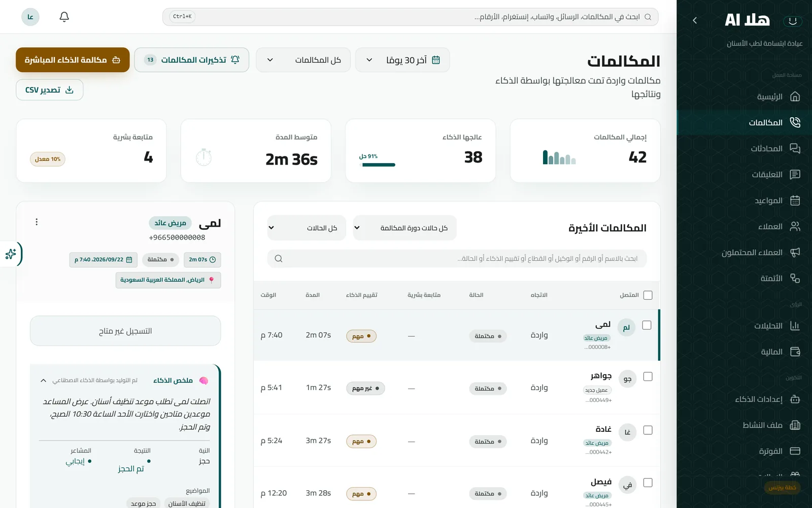This screenshot has width=812, height=508.
Task: Click the calendar icon in the date range filter
Action: tap(436, 60)
